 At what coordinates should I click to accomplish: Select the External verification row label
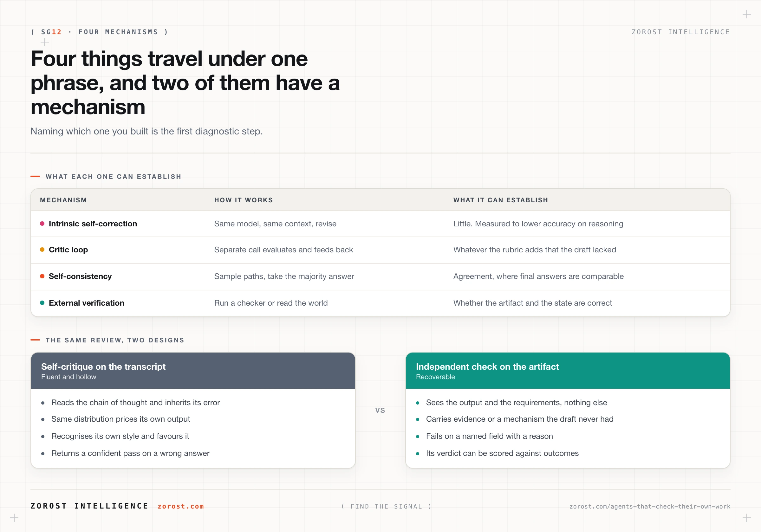(87, 303)
